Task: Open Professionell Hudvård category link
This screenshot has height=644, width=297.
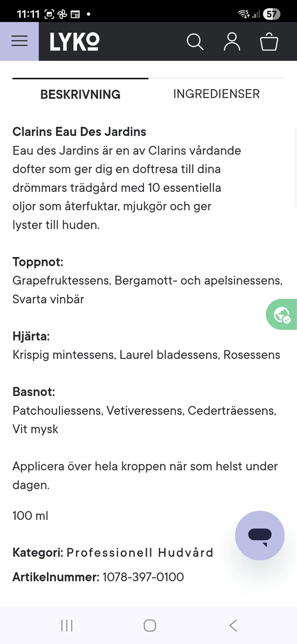Action: coord(140,553)
